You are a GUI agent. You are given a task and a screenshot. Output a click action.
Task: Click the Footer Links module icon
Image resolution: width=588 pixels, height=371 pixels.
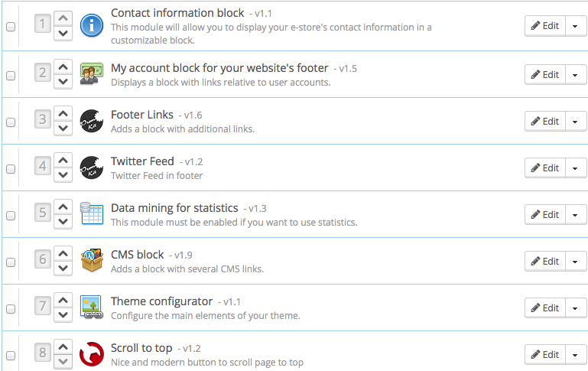[x=92, y=121]
